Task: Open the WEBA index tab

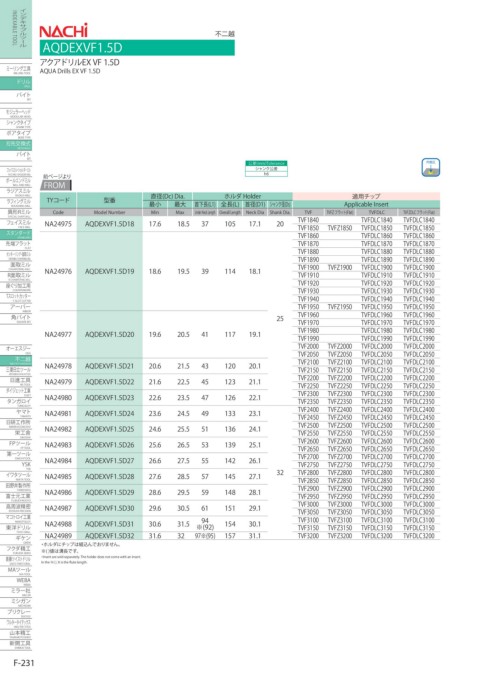Action: [x=16, y=581]
